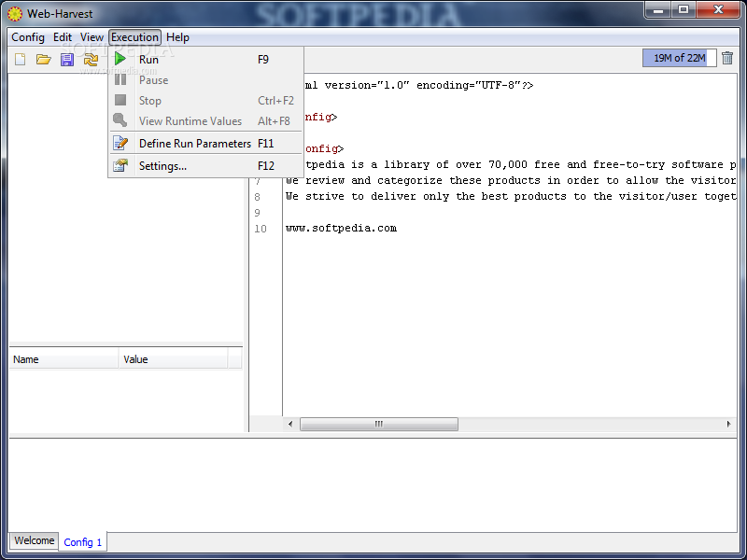The height and width of the screenshot is (560, 747).
Task: Click the Name column header
Action: (x=63, y=359)
